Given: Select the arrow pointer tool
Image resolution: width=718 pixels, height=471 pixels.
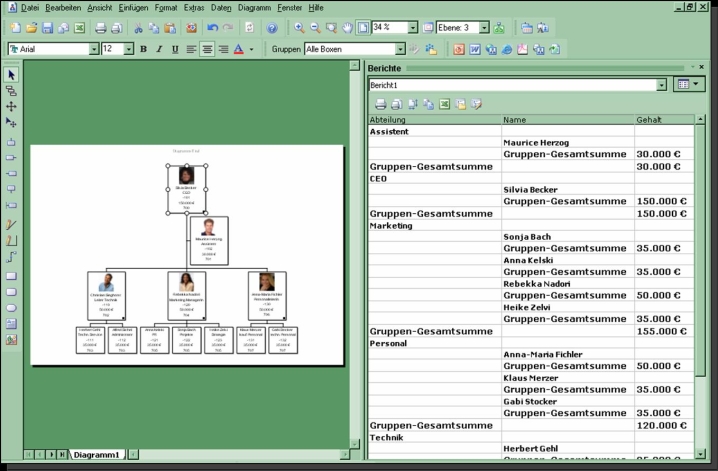Looking at the screenshot, I should coord(11,74).
